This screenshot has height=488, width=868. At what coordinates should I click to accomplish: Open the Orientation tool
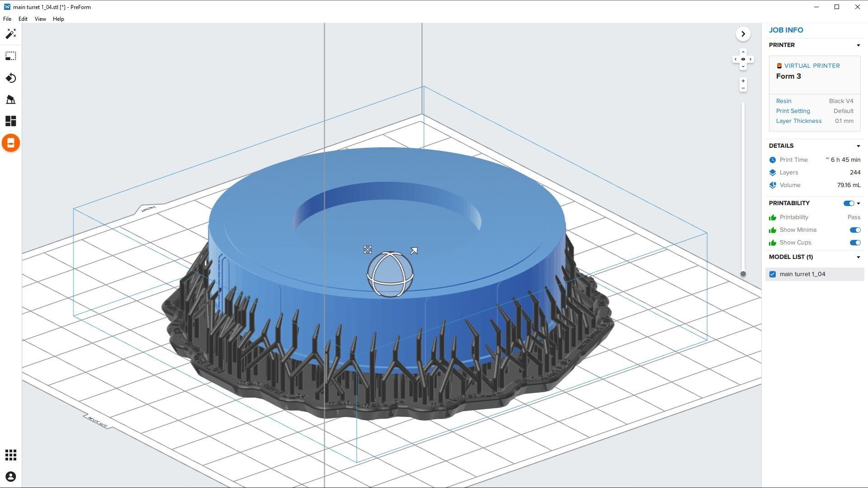click(x=11, y=78)
